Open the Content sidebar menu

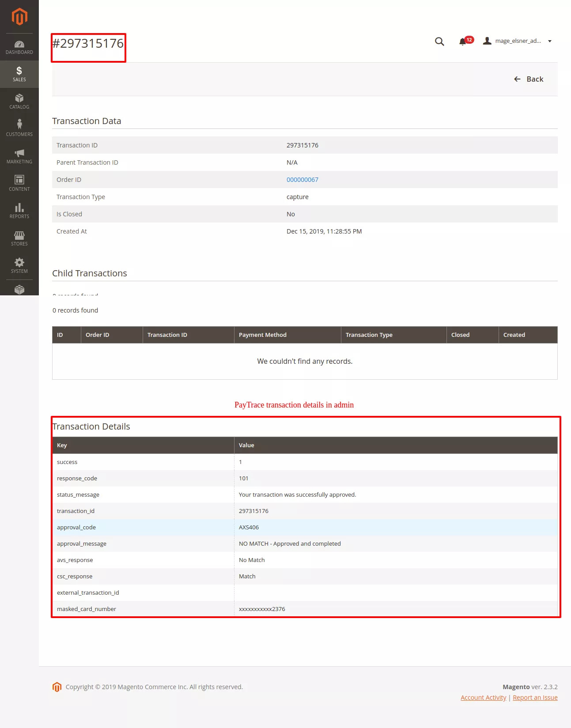tap(19, 183)
